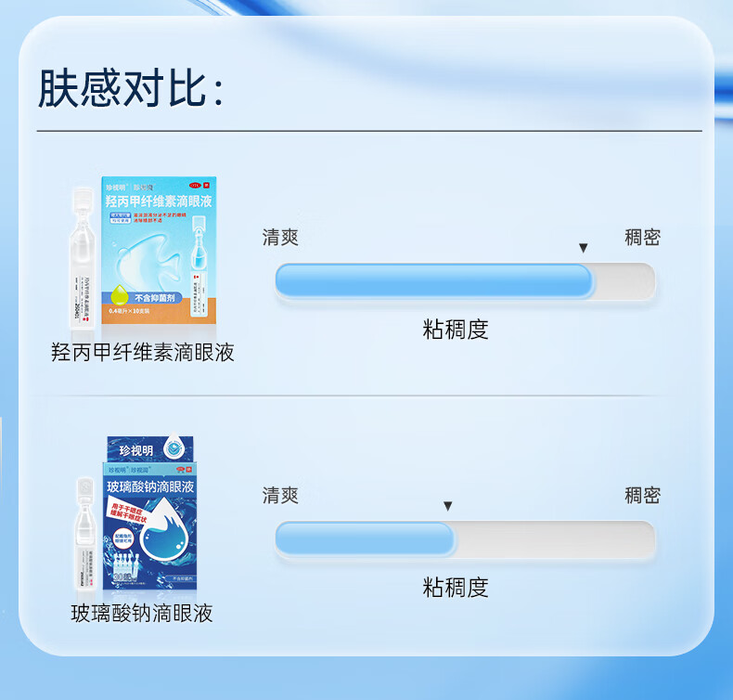Click the filled blue section of lower 粘稠度 bar
This screenshot has width=733, height=700.
coord(365,538)
